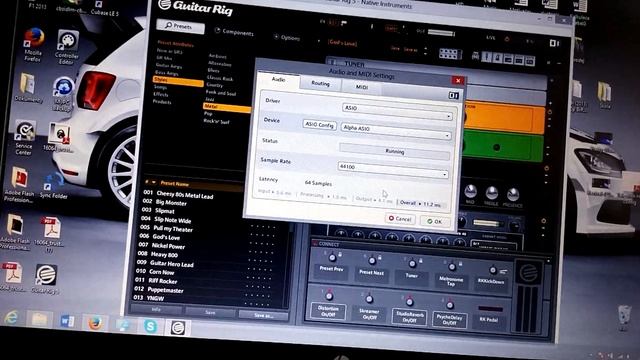Open Sync Folder desktop shortcut
Screen dimensions: 640x360
(53, 186)
